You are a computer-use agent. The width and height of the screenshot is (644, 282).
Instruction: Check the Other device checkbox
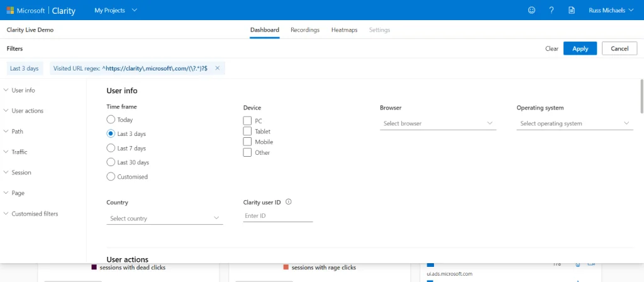[247, 152]
